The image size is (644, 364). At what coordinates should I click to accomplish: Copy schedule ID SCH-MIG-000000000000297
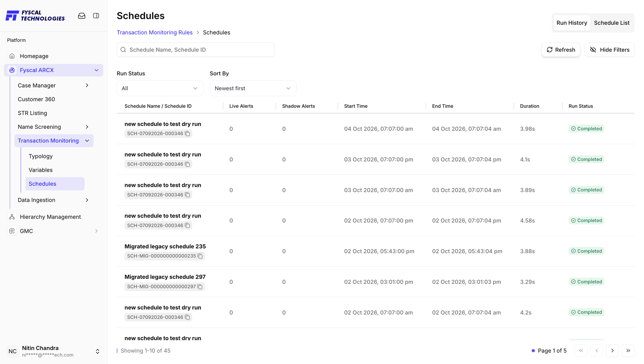[x=200, y=287]
